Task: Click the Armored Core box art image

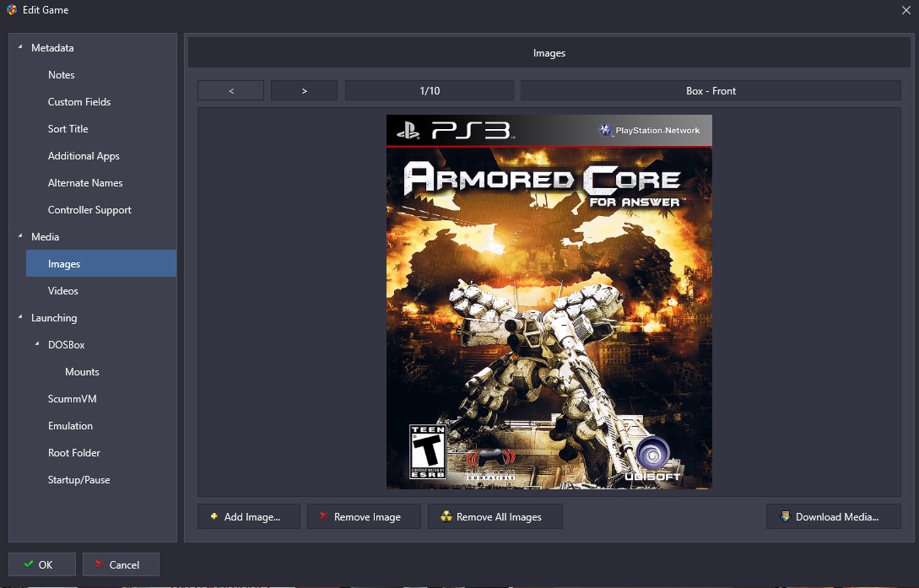Action: (549, 302)
